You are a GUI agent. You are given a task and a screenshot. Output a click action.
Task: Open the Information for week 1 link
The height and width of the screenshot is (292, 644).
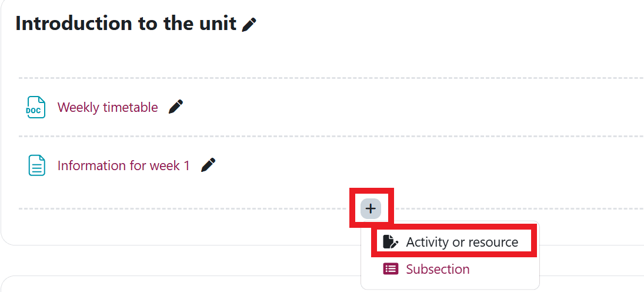[x=124, y=165]
